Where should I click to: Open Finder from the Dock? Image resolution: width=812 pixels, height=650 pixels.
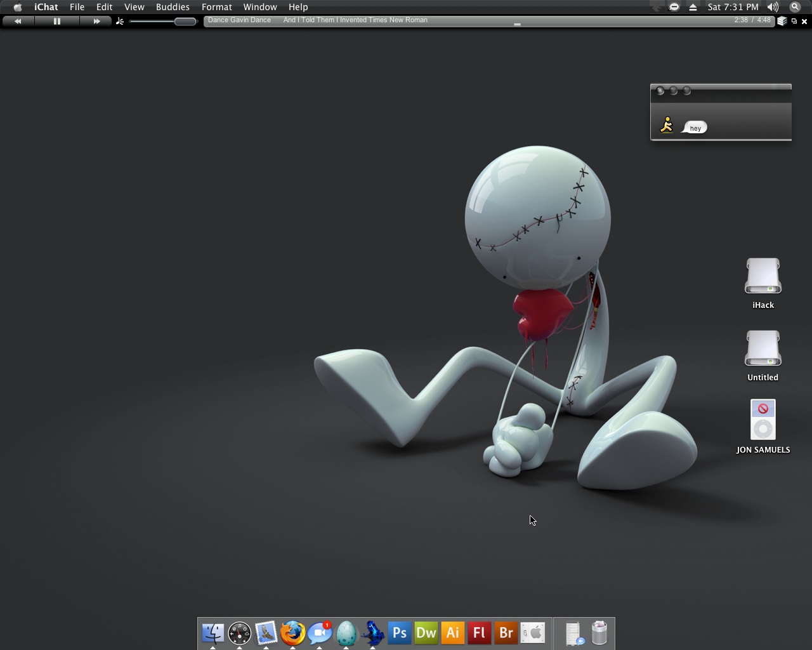[x=213, y=633]
